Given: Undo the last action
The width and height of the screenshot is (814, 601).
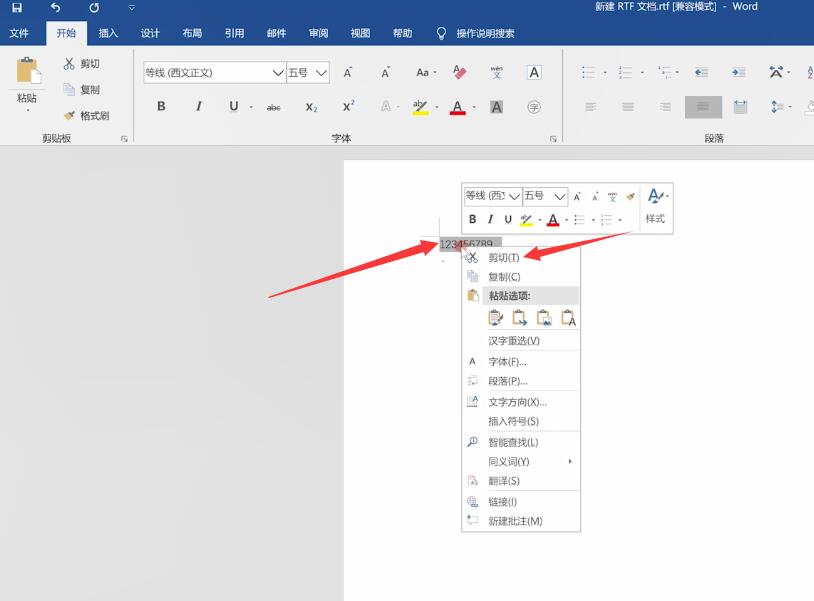Looking at the screenshot, I should [x=56, y=8].
